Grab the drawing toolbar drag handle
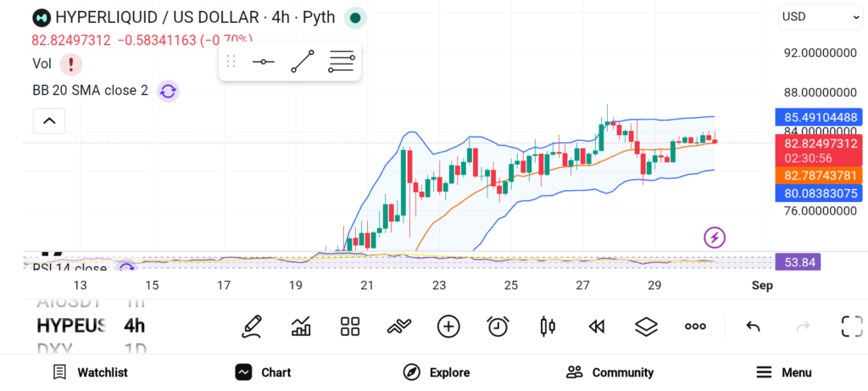868x391 pixels. [231, 61]
